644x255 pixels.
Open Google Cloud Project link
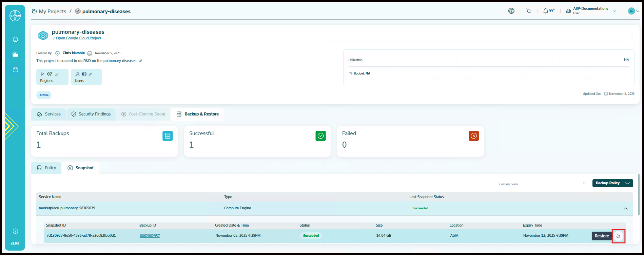[x=78, y=38]
